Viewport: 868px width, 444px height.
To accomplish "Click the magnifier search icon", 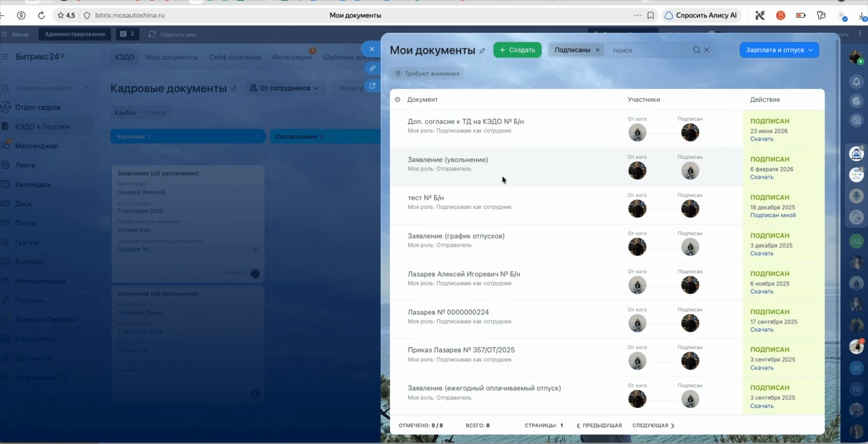I will pos(697,50).
